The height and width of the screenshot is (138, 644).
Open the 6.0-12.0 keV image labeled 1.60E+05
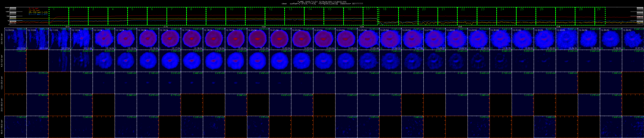tap(258, 61)
